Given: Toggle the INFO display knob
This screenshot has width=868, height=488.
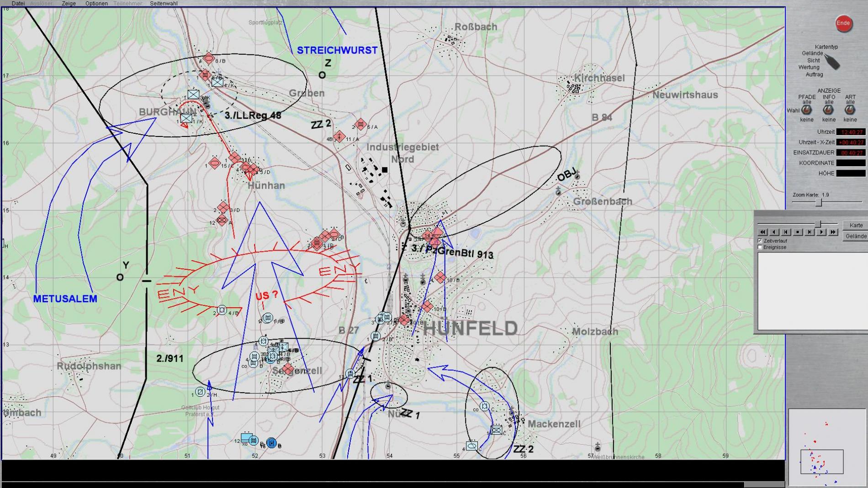Looking at the screenshot, I should point(828,110).
